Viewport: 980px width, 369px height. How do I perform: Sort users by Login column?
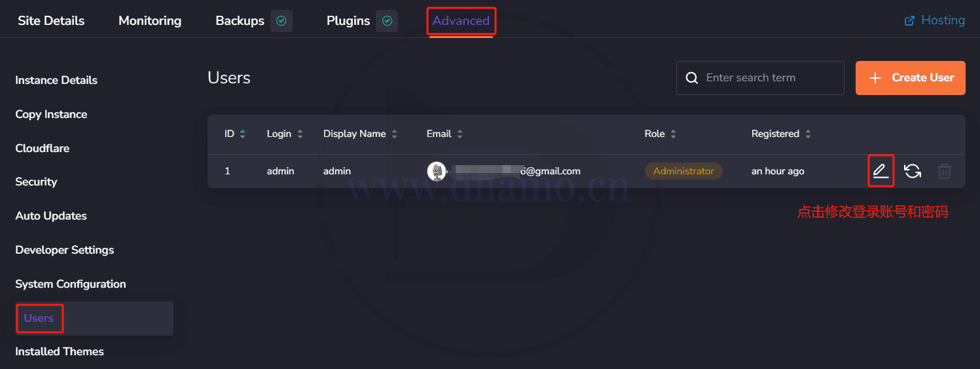click(285, 134)
